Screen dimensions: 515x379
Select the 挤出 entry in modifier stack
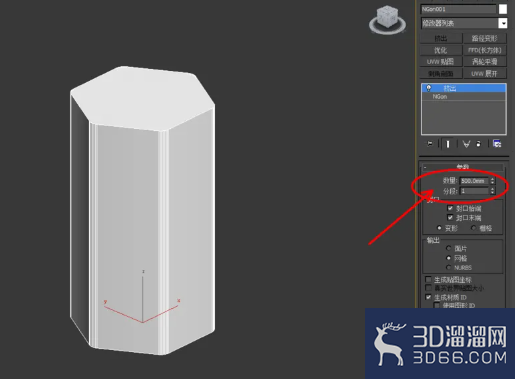pyautogui.click(x=464, y=88)
